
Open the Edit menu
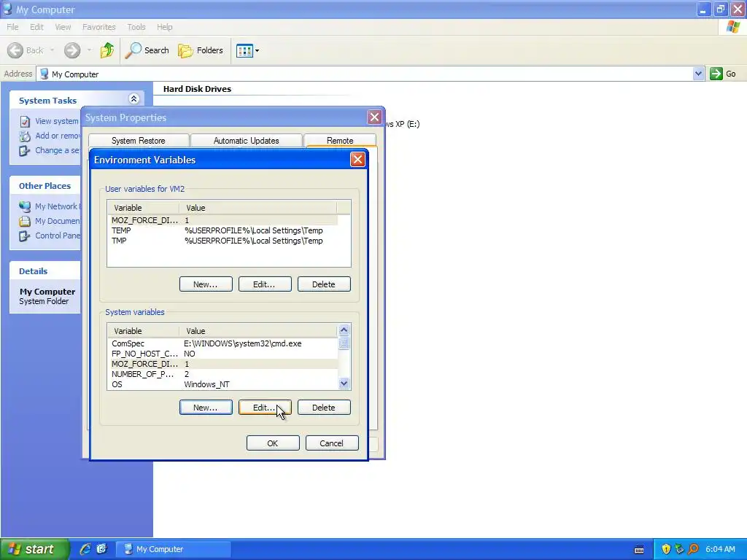tap(36, 27)
